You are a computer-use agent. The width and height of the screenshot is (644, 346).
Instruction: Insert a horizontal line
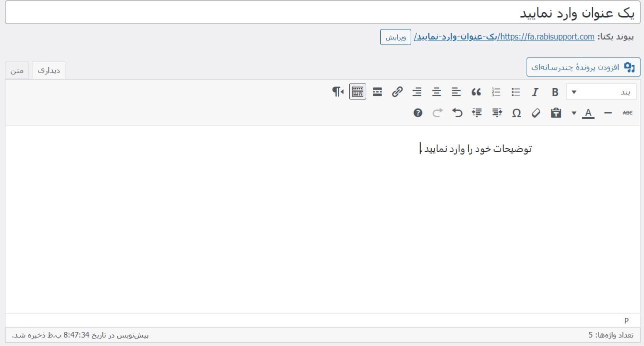pyautogui.click(x=608, y=113)
